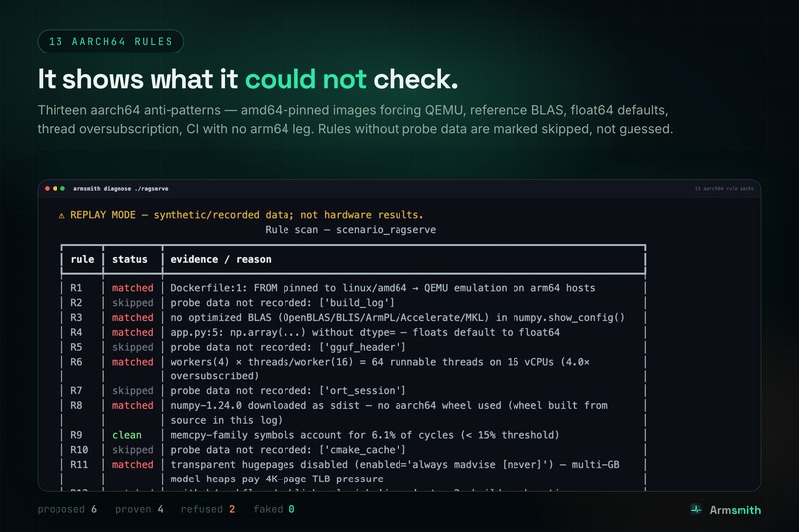The height and width of the screenshot is (532, 799).
Task: Click evidence 'workers(4) × threads/worker(16)' line
Action: tap(380, 362)
